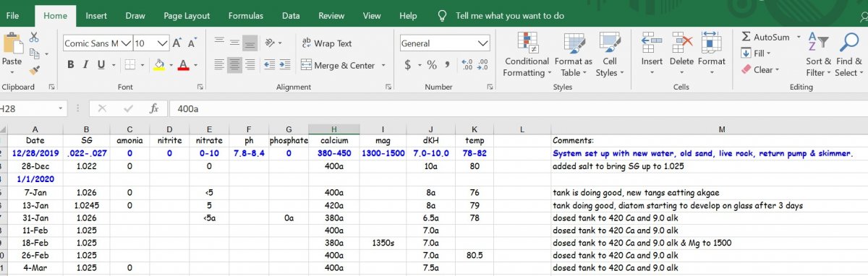Open the Clear eraser menu
The image size is (868, 276).
760,70
